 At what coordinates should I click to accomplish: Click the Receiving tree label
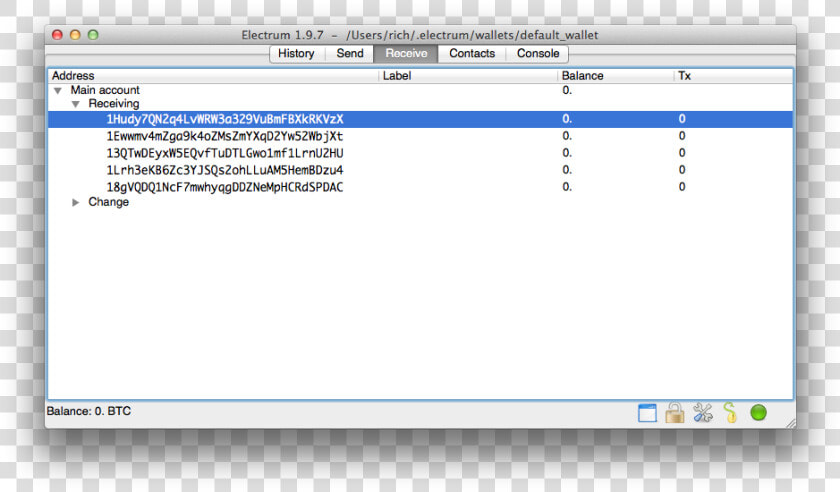[x=114, y=103]
